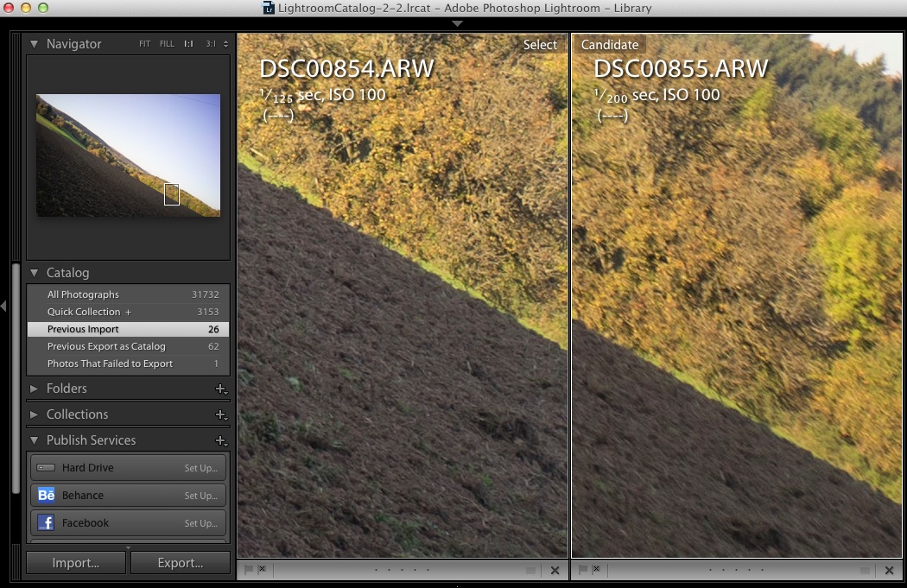Mark the Candidate photo as rejected
This screenshot has width=907, height=588.
pyautogui.click(x=595, y=570)
